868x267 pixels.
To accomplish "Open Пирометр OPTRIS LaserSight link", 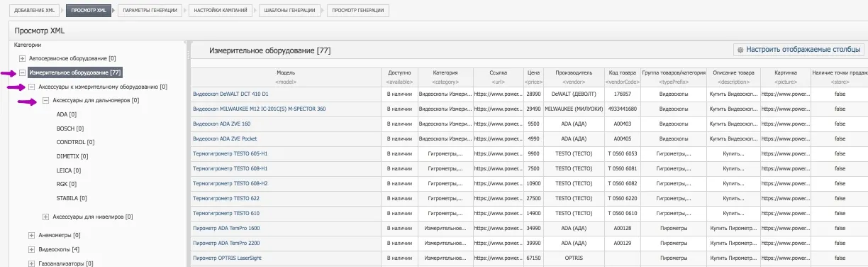I will (226, 258).
